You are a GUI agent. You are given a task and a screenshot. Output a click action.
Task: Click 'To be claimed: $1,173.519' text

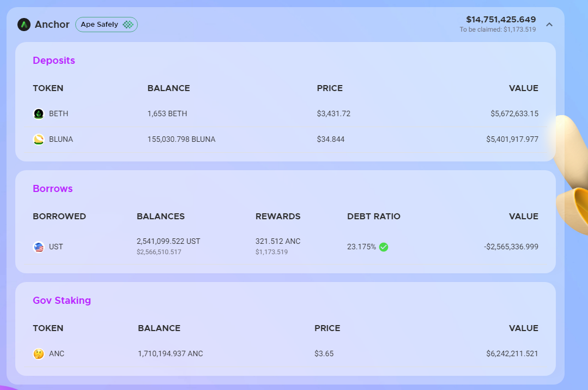click(x=498, y=29)
